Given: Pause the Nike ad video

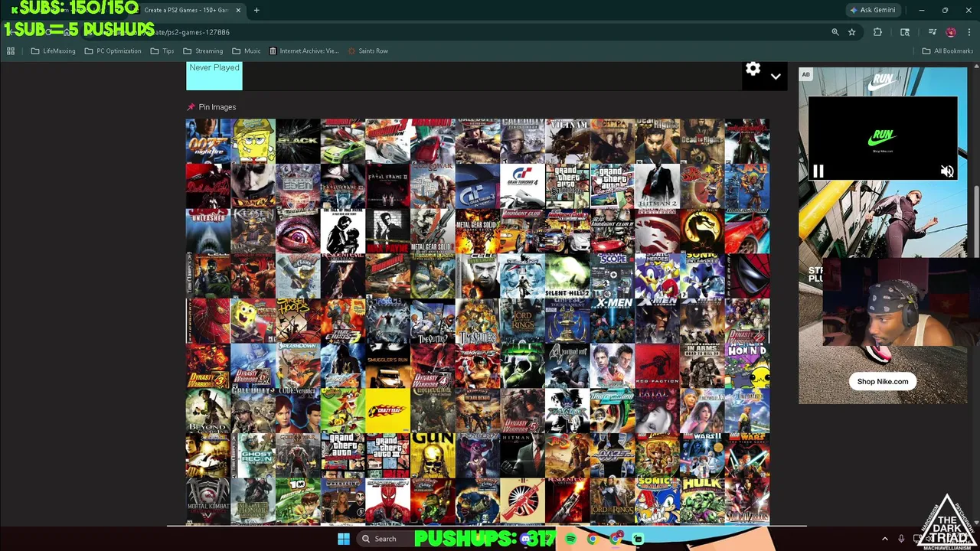Looking at the screenshot, I should click(818, 171).
